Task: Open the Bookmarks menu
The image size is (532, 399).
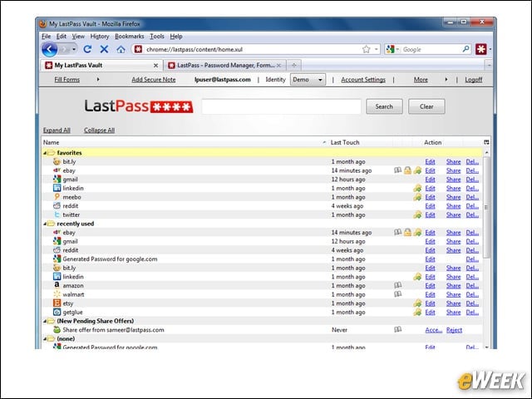Action: click(130, 37)
